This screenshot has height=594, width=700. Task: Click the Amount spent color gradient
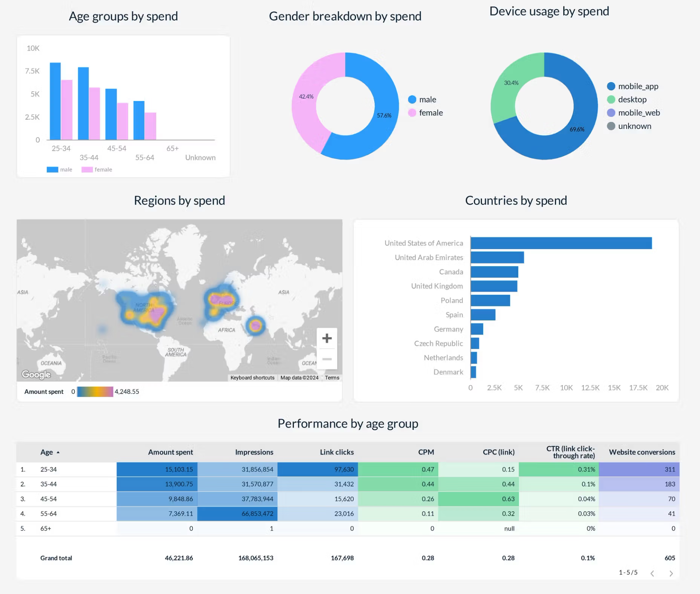(x=95, y=391)
